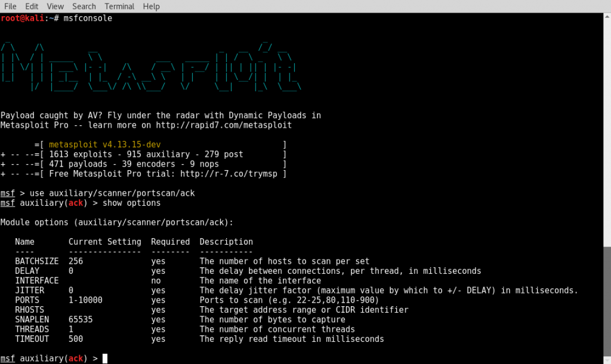
Task: Click the "show options" command
Action: (x=131, y=203)
